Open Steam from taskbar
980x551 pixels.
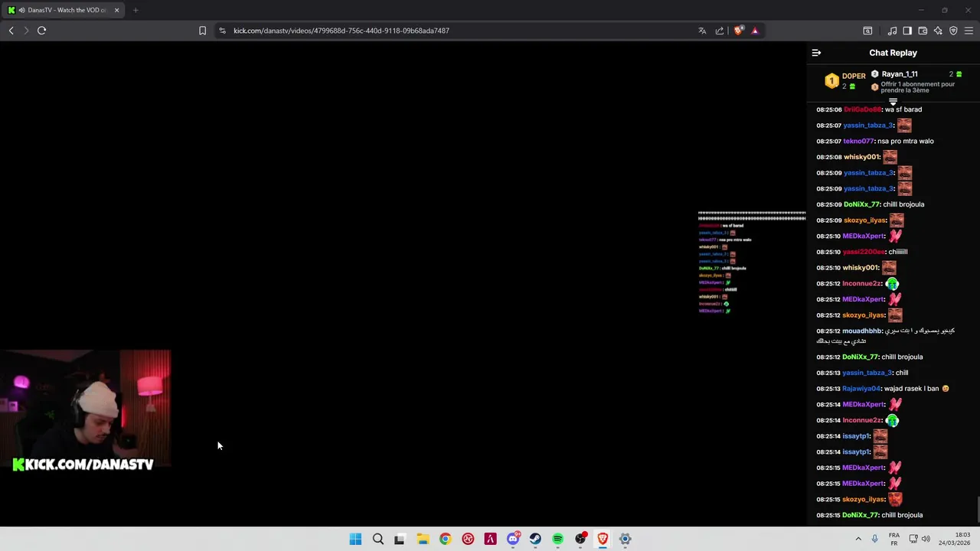coord(535,539)
